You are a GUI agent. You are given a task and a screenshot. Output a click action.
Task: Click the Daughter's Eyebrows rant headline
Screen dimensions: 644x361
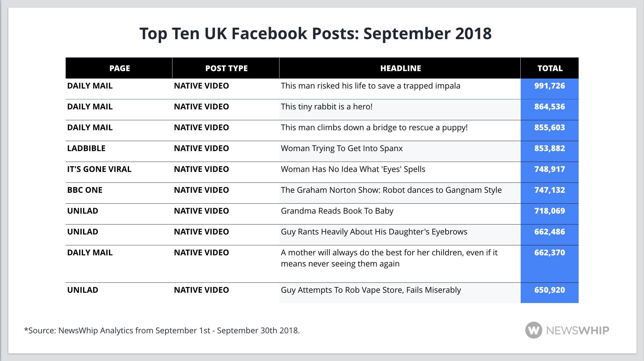point(374,232)
